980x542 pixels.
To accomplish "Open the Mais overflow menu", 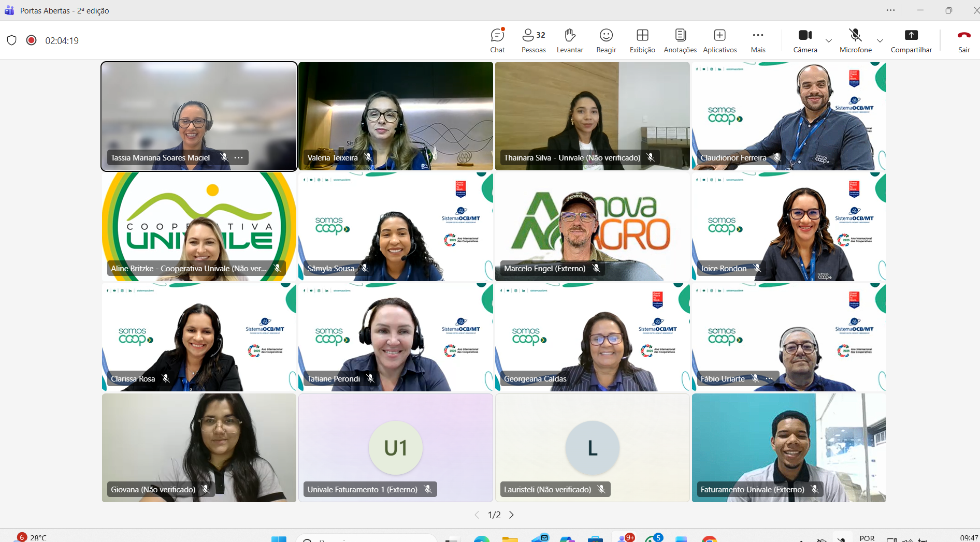I will pos(757,40).
